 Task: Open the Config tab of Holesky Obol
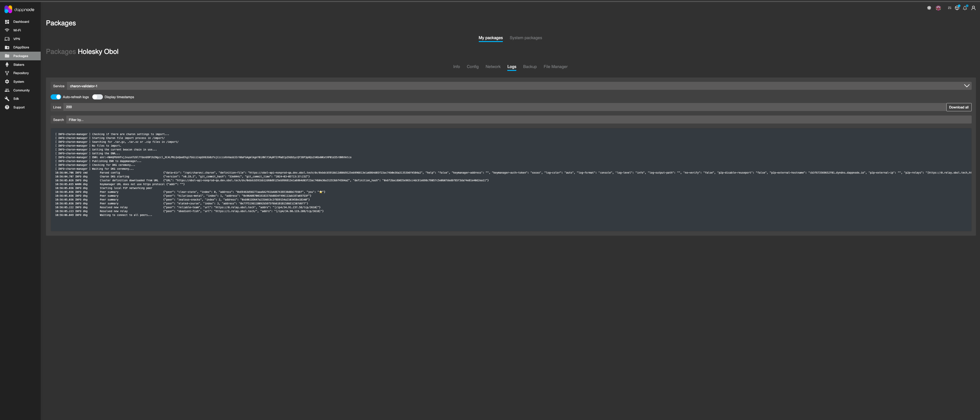(x=472, y=67)
